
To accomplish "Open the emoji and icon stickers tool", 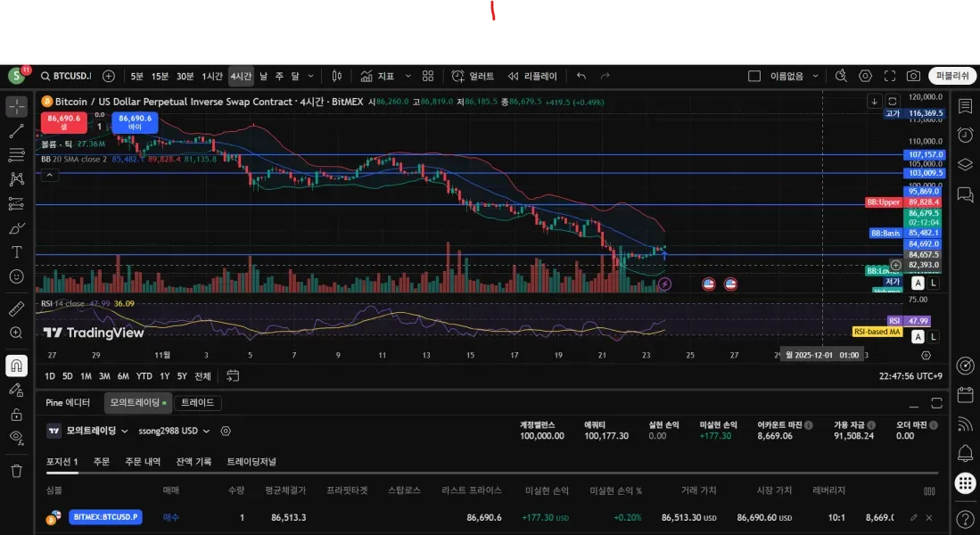I will point(17,276).
